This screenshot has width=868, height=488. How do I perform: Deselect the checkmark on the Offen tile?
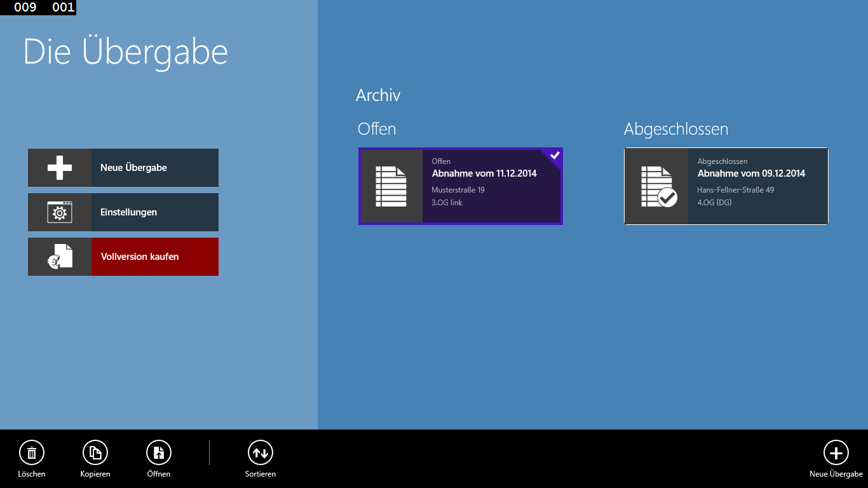[x=555, y=156]
